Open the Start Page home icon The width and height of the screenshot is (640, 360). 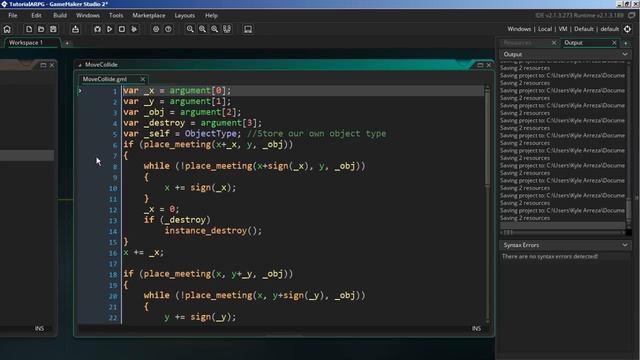point(7,29)
